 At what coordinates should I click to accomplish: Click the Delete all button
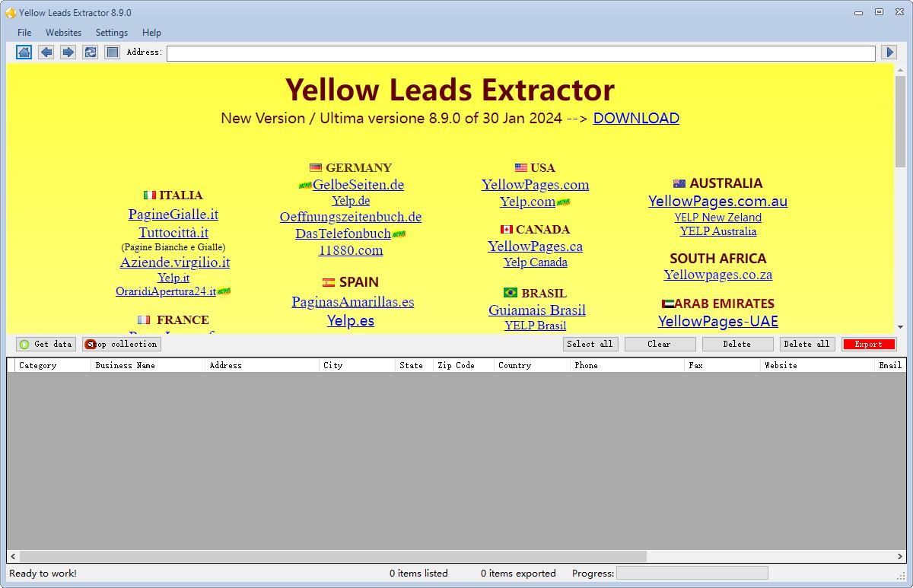pos(807,344)
